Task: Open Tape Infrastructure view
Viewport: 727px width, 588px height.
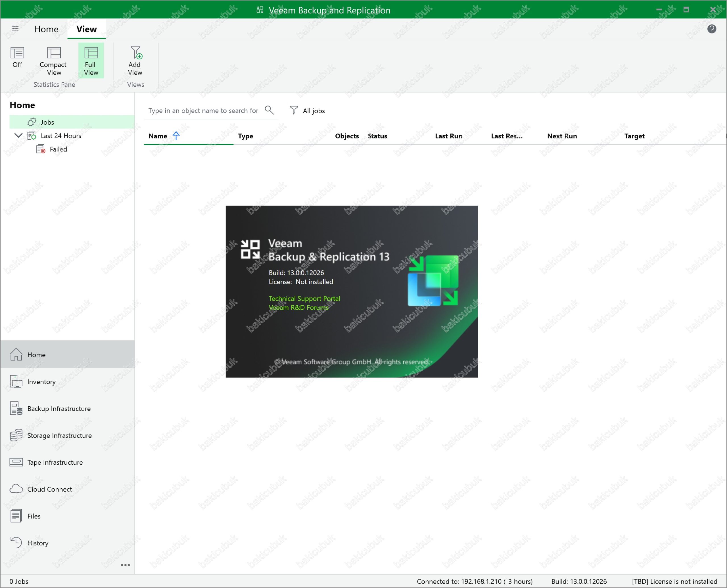Action: [68, 462]
